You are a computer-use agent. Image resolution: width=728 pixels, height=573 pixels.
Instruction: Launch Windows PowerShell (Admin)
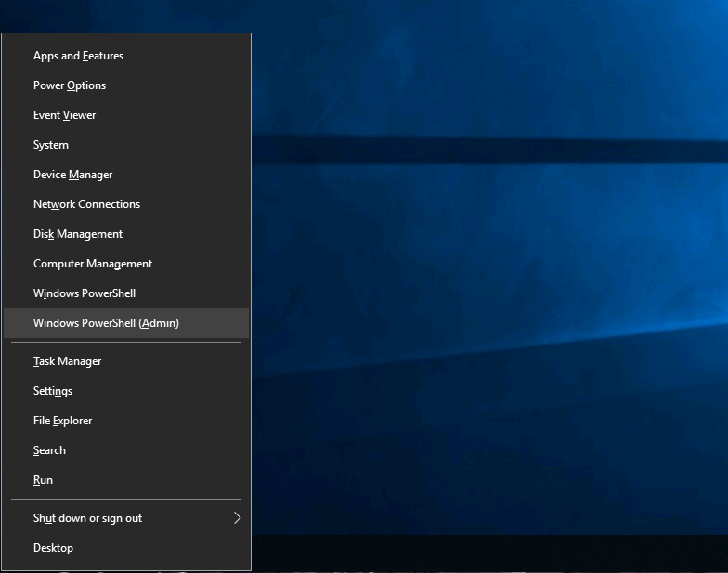(x=126, y=323)
